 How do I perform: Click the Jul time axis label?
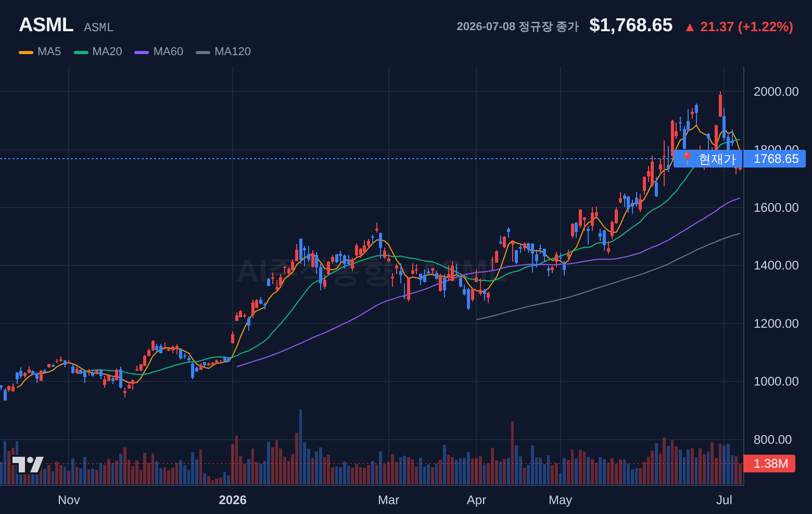pos(724,500)
